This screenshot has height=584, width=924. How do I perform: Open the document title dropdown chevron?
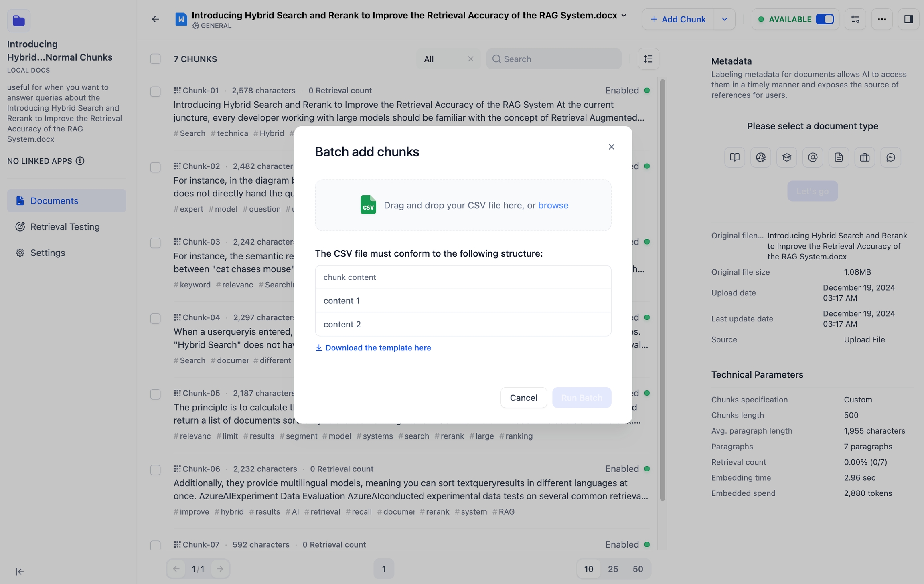(624, 15)
